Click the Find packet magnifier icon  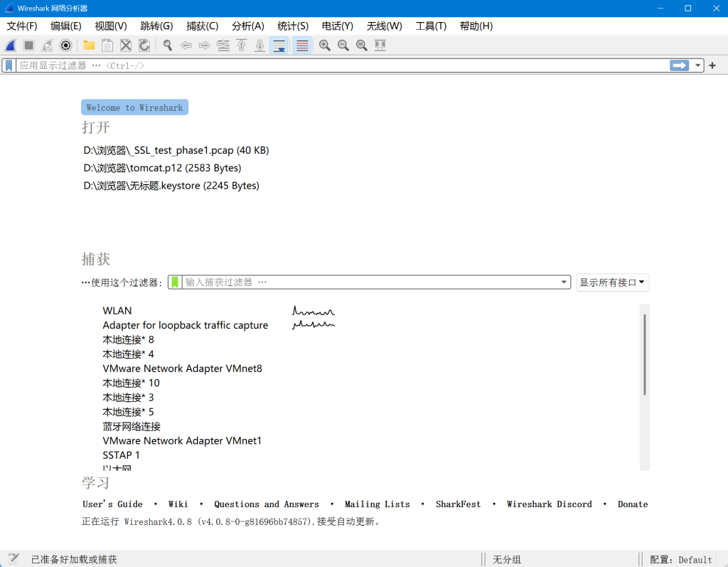pos(168,46)
